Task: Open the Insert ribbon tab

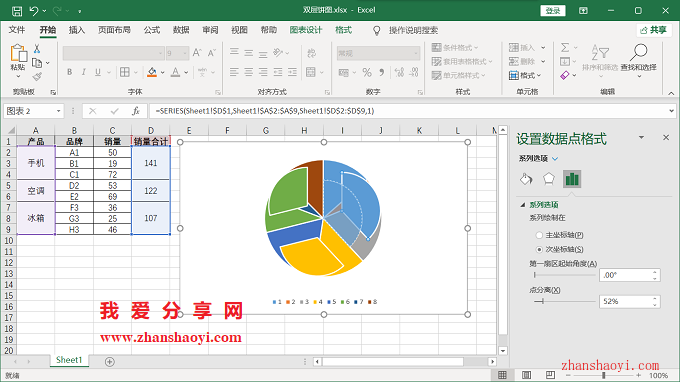Action: coord(77,30)
